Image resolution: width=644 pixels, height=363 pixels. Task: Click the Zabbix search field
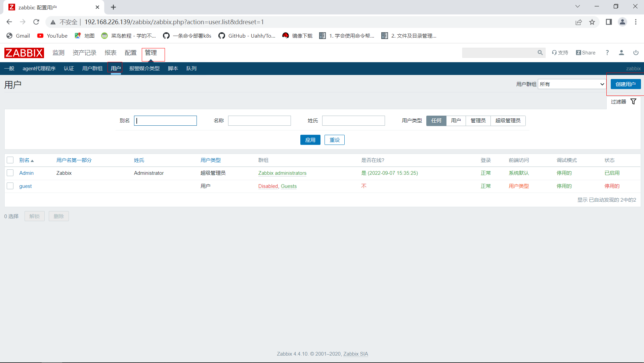coord(500,53)
